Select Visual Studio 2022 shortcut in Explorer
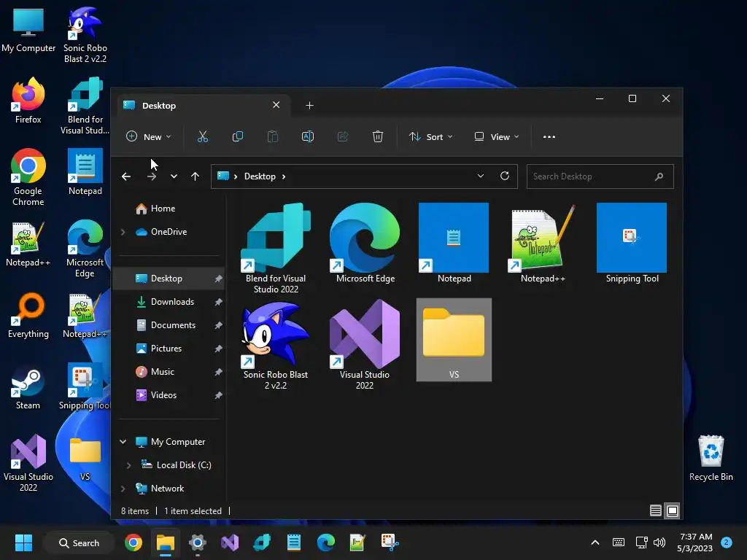This screenshot has width=747, height=560. tap(365, 345)
